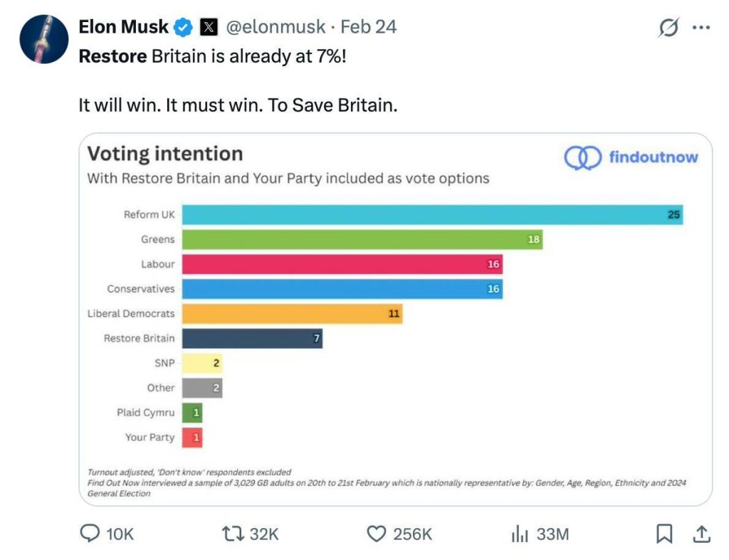Open the Feb 24 timestamp
Viewport: 729px width, 560px height.
click(x=369, y=27)
